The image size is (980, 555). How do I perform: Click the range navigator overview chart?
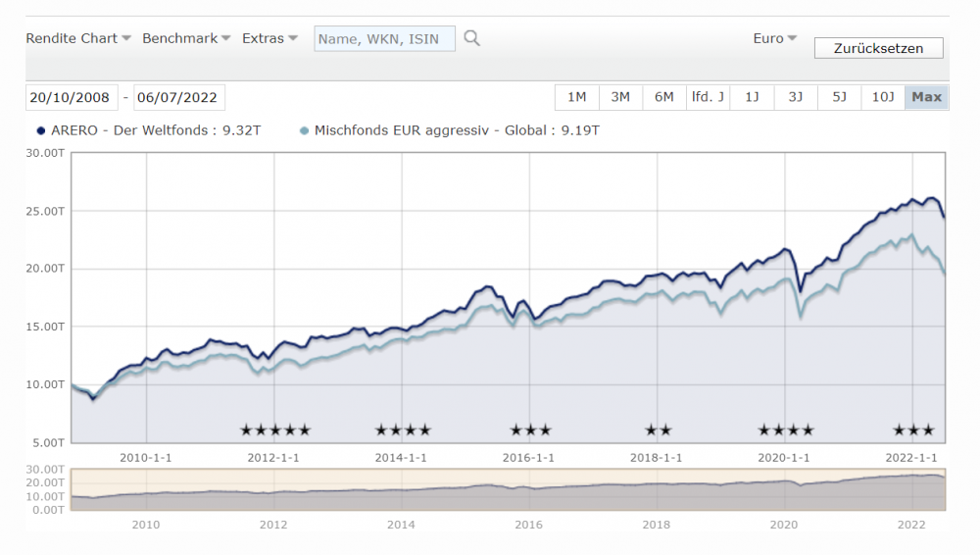508,489
